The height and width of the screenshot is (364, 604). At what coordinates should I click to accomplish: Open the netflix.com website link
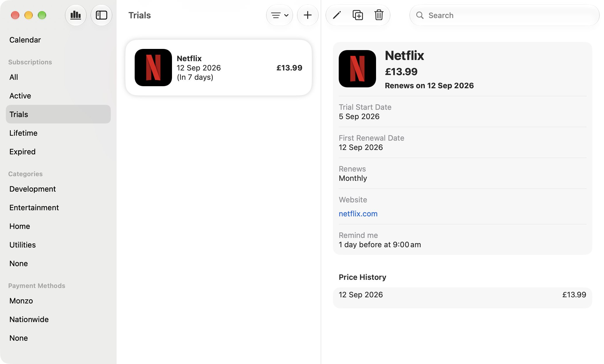tap(358, 214)
